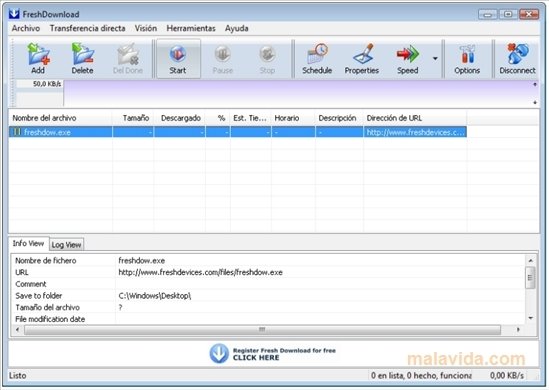The image size is (549, 390).
Task: Click the % column header
Action: (x=218, y=118)
